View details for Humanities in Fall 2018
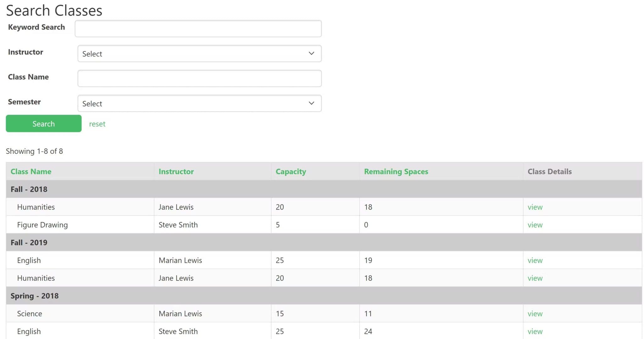Image resolution: width=644 pixels, height=339 pixels. (535, 207)
